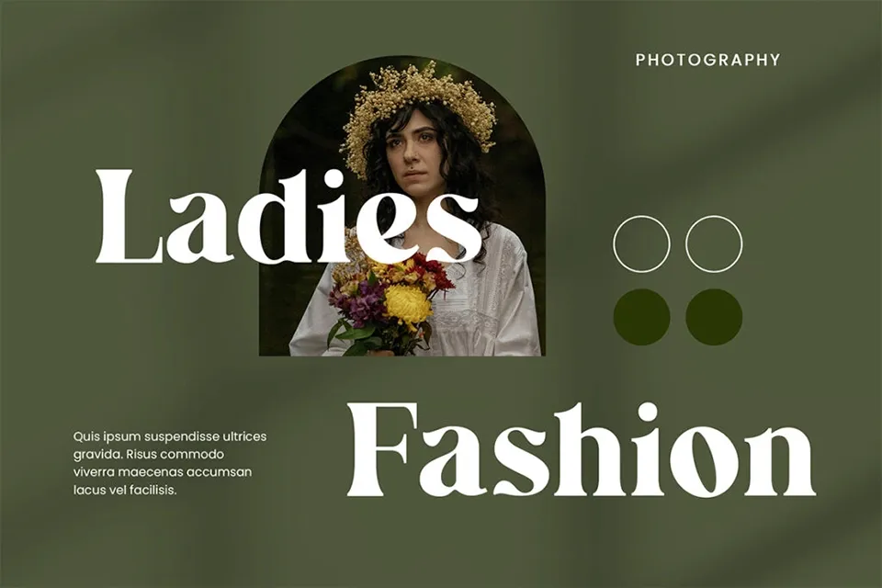Pick the left dark green filled circle
The image size is (882, 588).
point(641,317)
